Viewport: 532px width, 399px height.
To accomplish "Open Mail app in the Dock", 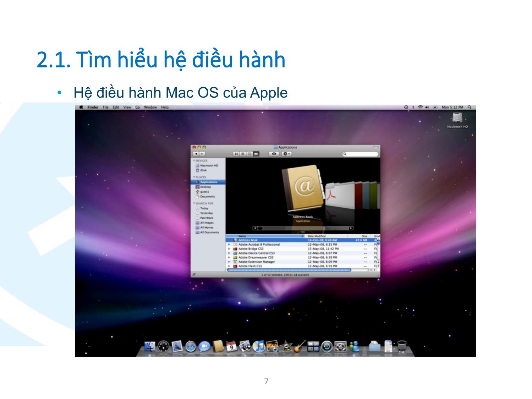I will tap(177, 346).
